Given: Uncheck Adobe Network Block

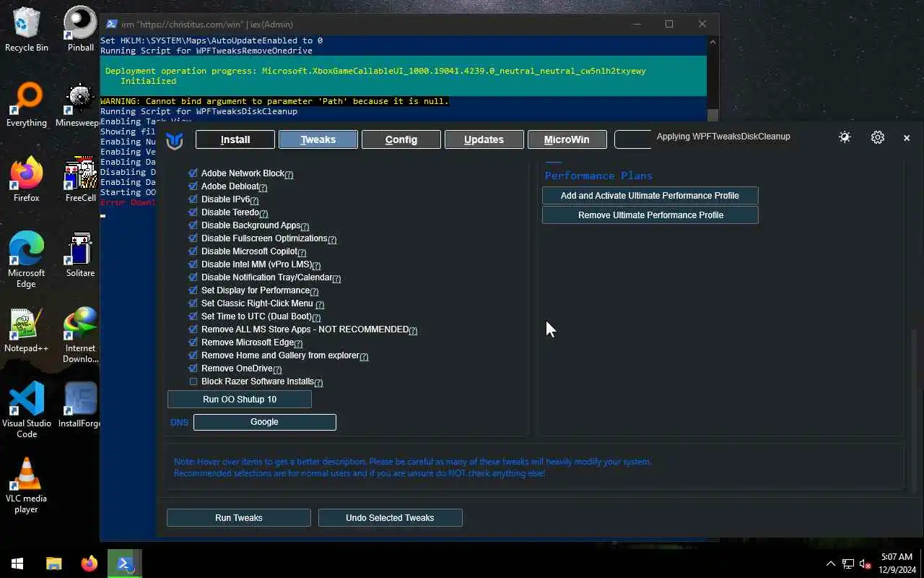Looking at the screenshot, I should pyautogui.click(x=193, y=173).
